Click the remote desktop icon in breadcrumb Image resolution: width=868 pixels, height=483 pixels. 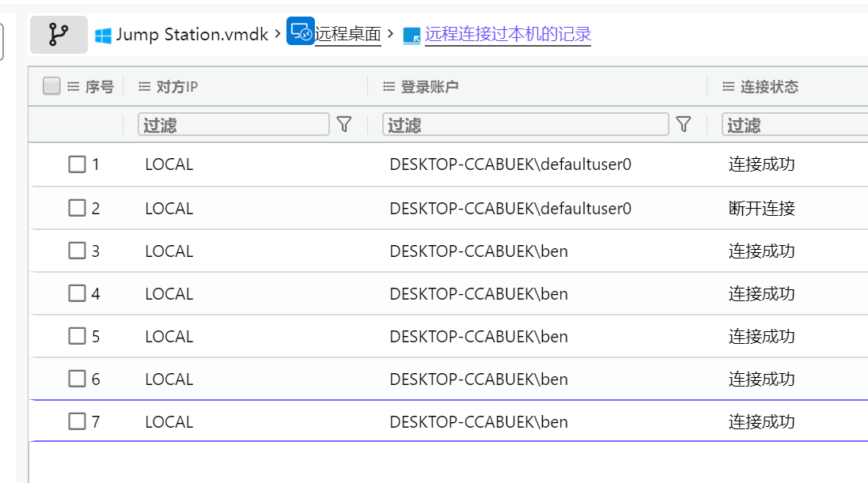click(x=301, y=31)
